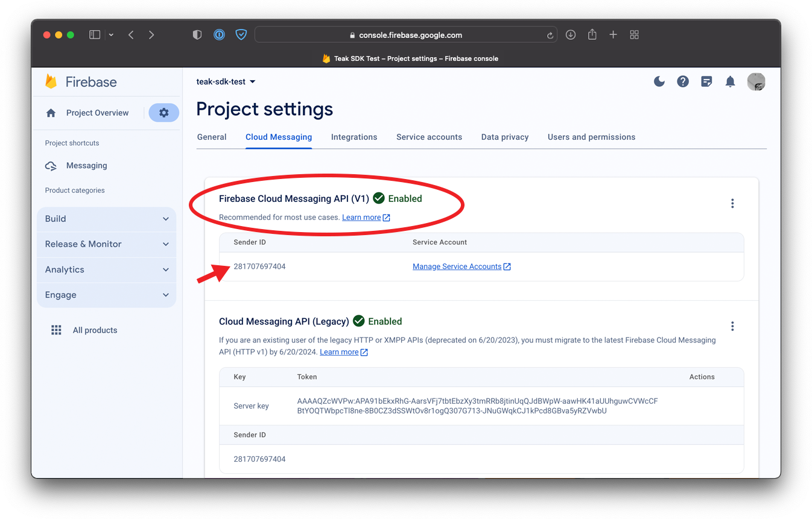Go back with Safari back arrow
The width and height of the screenshot is (812, 519).
(131, 35)
